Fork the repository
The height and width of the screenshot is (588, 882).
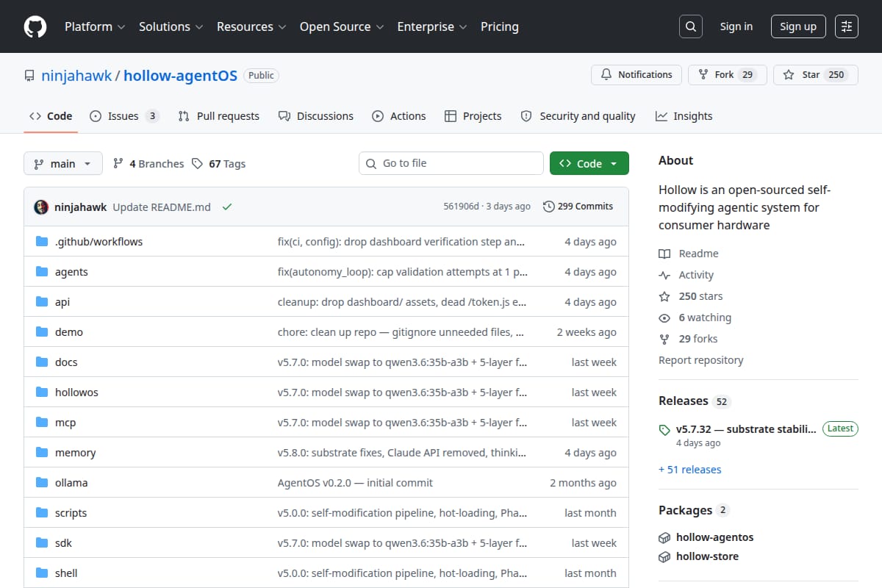tap(728, 75)
